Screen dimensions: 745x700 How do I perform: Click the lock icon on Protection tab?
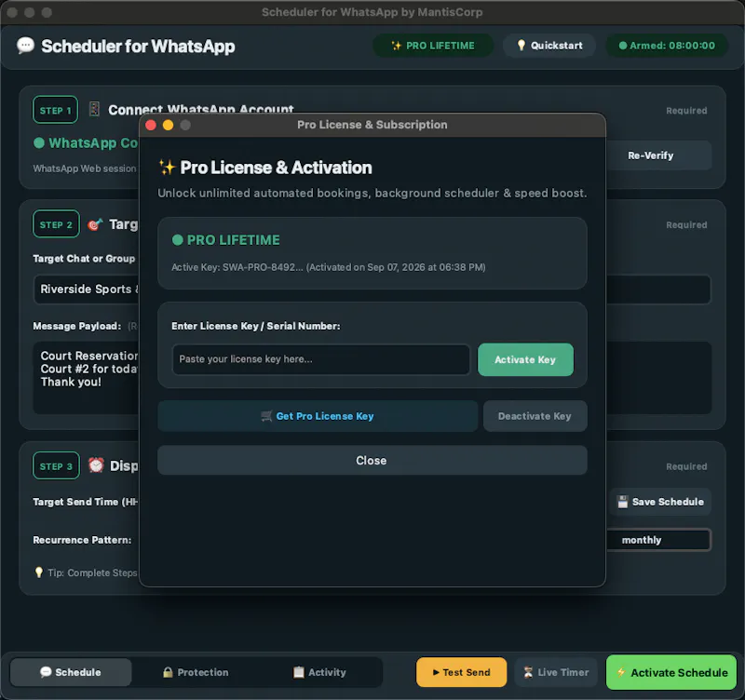click(168, 672)
